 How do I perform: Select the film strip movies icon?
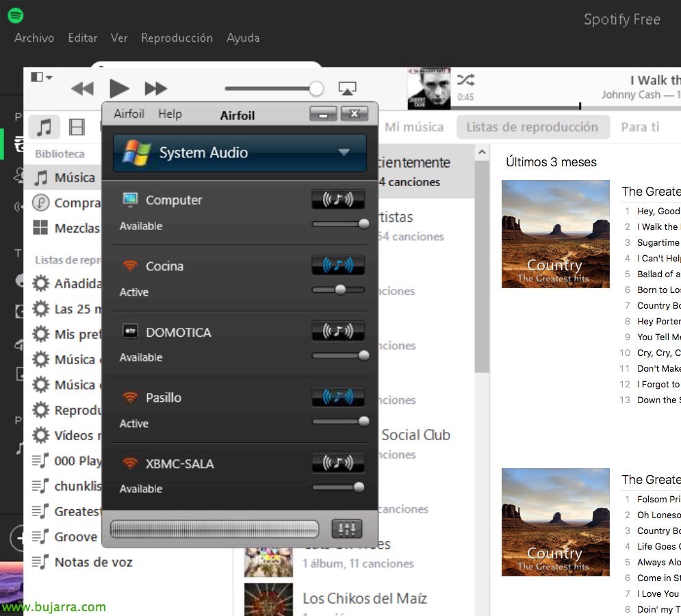click(x=77, y=127)
